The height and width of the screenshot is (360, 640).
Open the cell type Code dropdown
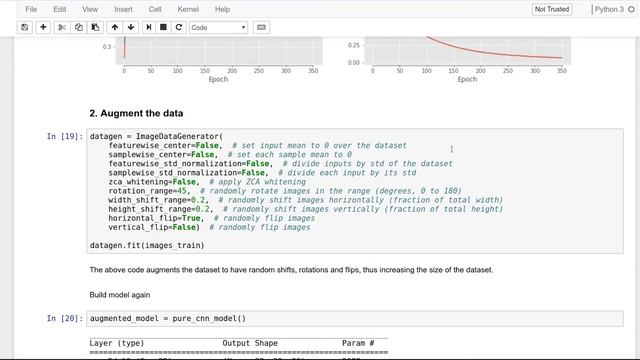(218, 27)
